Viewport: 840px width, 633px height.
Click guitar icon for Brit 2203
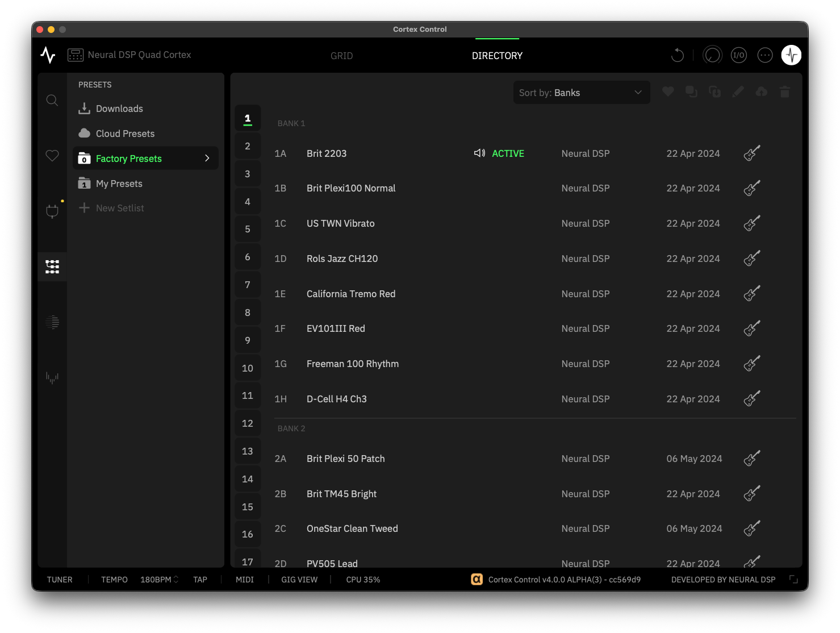click(752, 153)
